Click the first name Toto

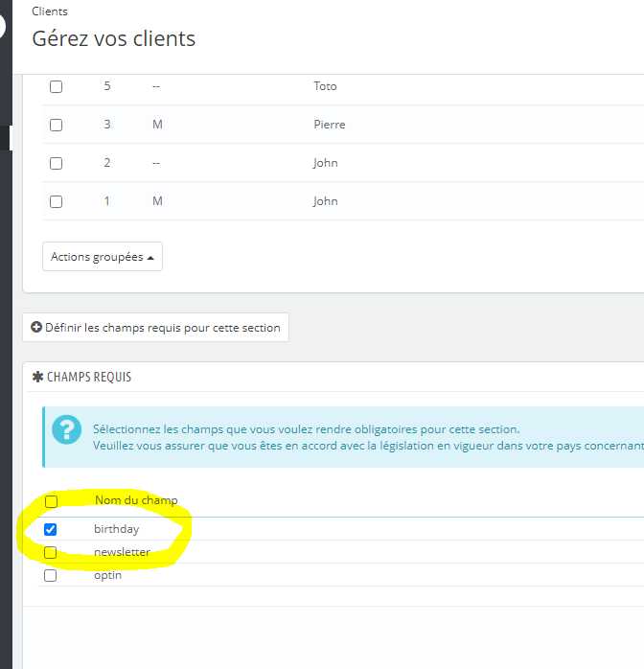point(326,86)
